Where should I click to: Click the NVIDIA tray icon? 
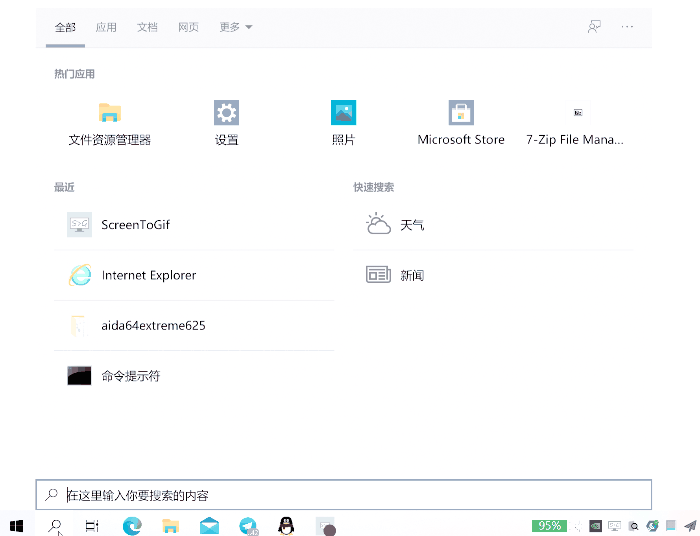click(595, 526)
